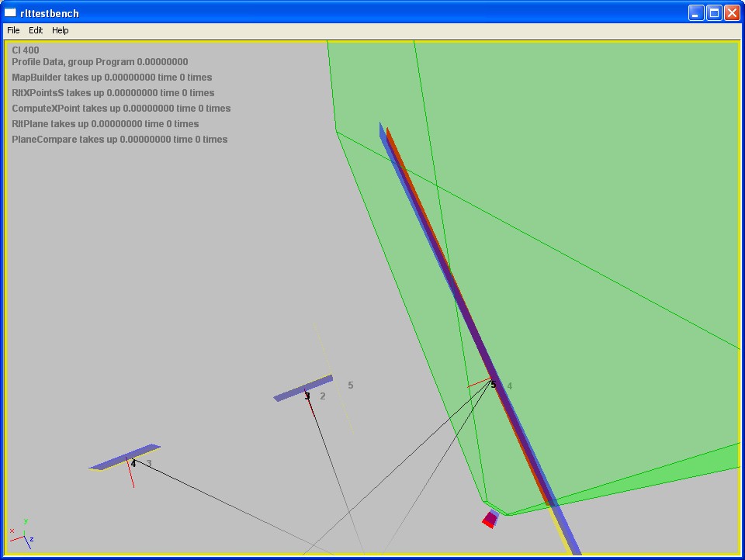This screenshot has width=745, height=560.
Task: Select the short blue bar at node 4
Action: (124, 457)
